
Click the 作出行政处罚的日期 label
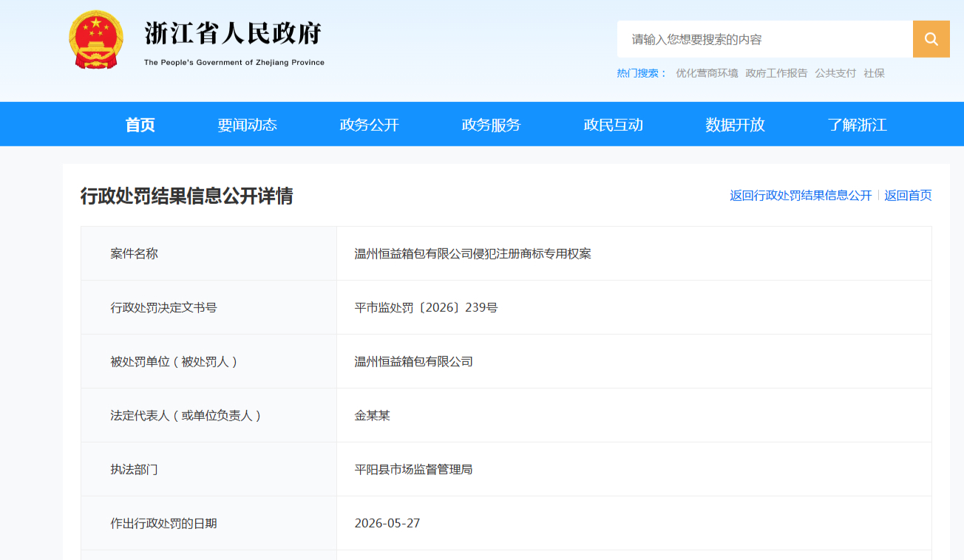pos(163,523)
